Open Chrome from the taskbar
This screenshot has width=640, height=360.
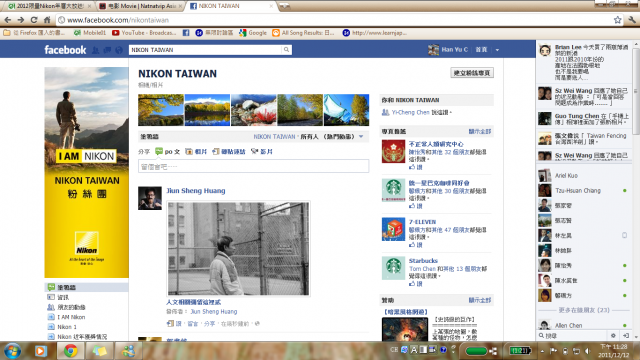click(70, 351)
